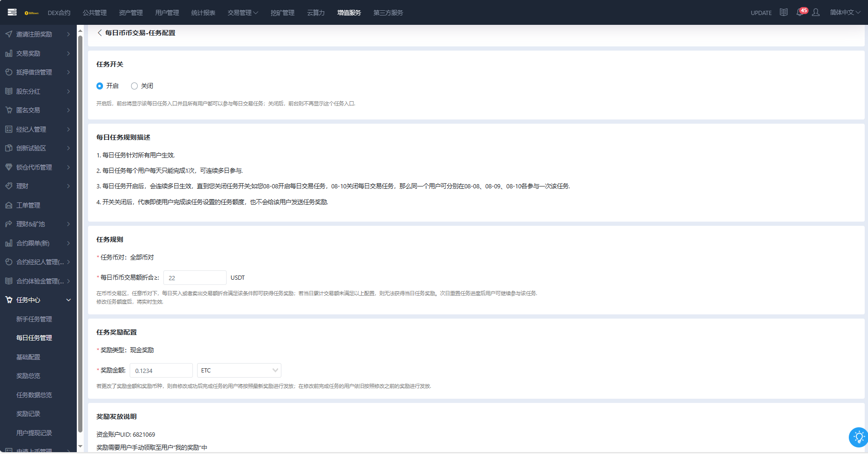Click the 创新试验区 sidebar icon
Viewport: 868px width, 454px height.
tap(9, 148)
